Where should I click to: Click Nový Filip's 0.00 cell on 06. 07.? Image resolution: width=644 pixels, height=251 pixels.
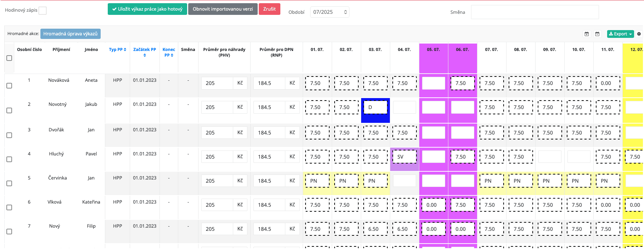coord(463,229)
